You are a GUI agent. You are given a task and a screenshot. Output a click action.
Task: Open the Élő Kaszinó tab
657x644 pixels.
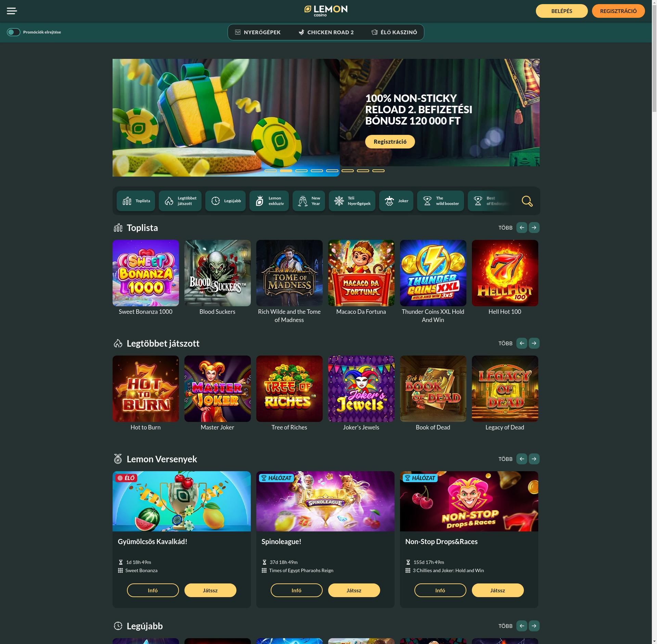[x=394, y=32]
